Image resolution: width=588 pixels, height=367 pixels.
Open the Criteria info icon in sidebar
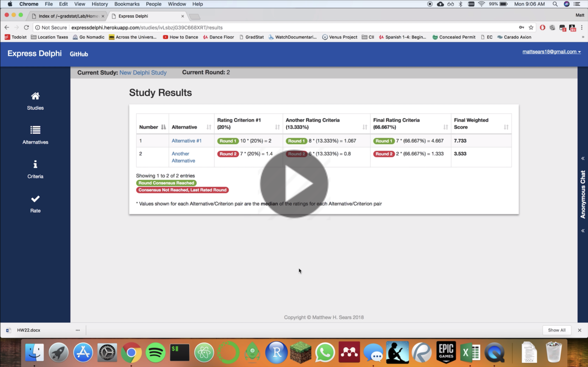[x=35, y=165]
